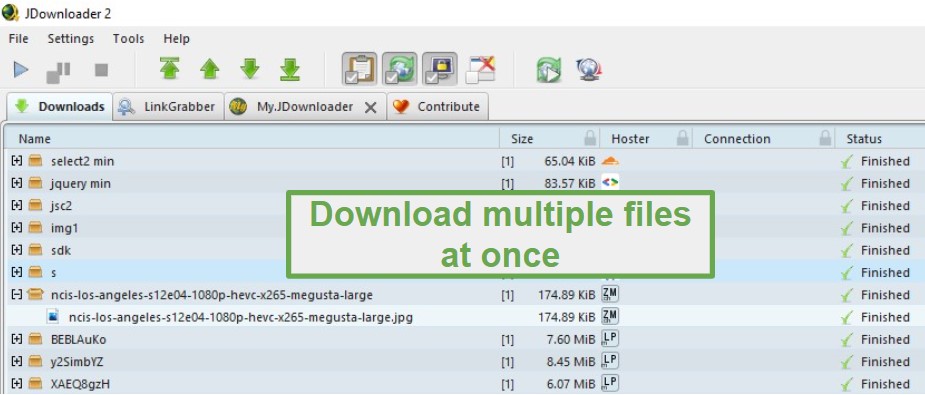Open the Tools menu
Viewport: 925px width, 395px height.
click(x=129, y=39)
